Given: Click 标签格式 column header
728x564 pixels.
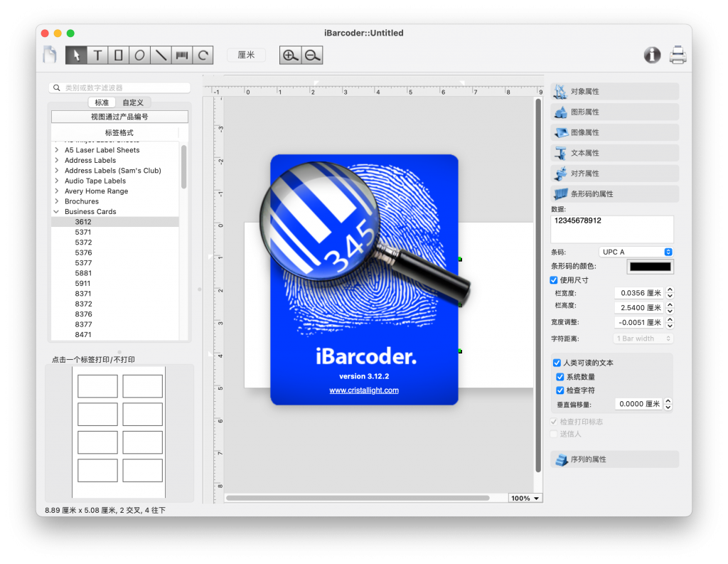Looking at the screenshot, I should [x=119, y=132].
